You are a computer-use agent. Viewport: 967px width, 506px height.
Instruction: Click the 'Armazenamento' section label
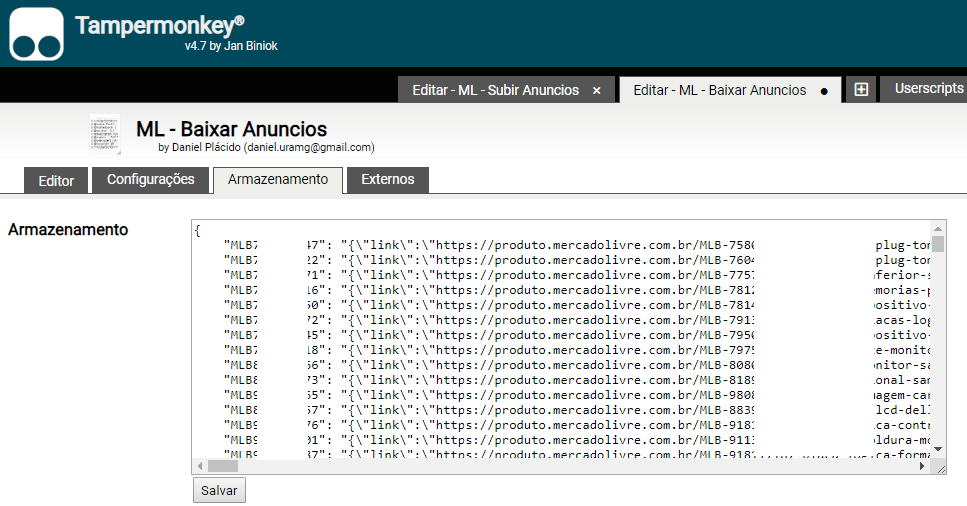point(68,230)
